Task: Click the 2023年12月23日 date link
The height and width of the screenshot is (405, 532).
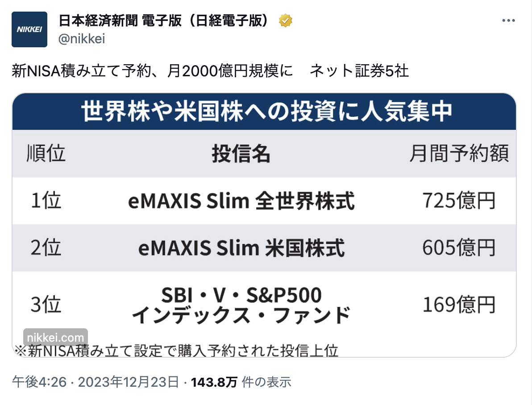Action: 128,382
